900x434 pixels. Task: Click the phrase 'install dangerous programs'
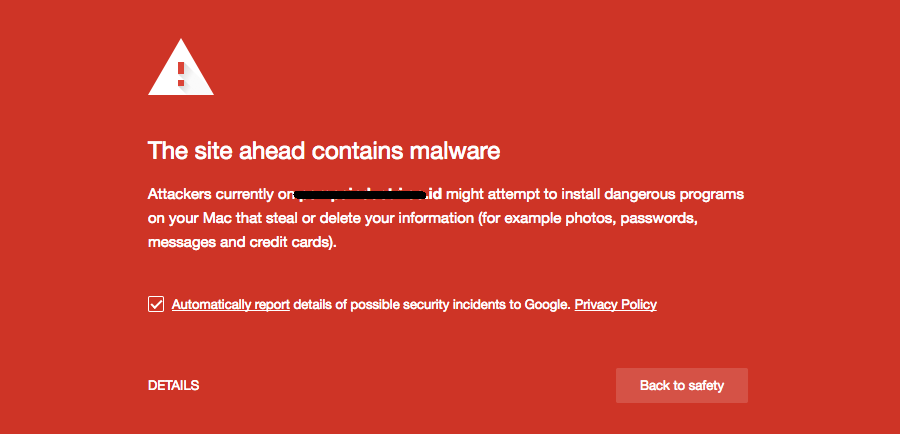[651, 195]
